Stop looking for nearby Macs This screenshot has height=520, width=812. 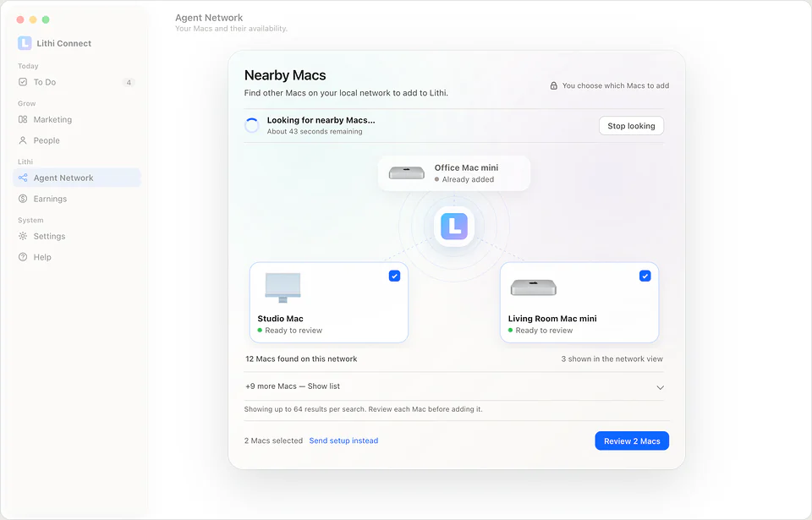pyautogui.click(x=631, y=126)
